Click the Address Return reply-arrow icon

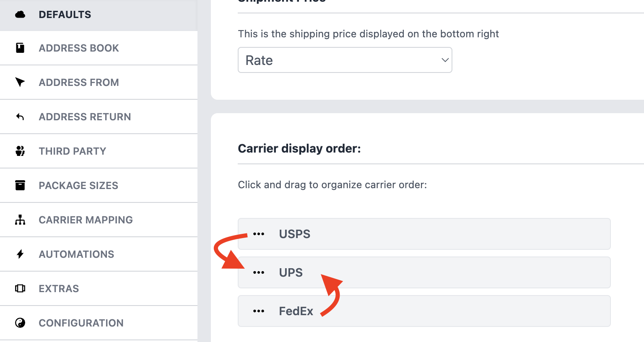(x=20, y=117)
